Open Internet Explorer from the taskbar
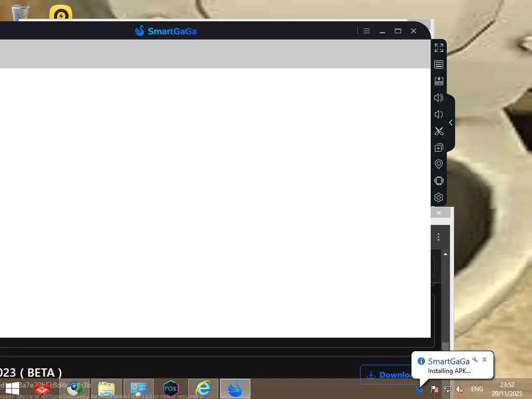 (203, 389)
